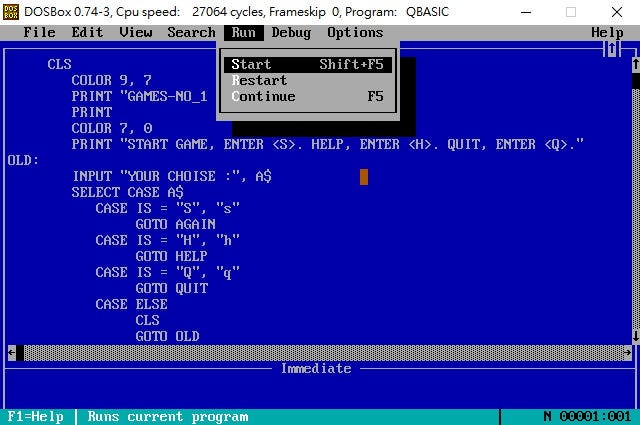
Task: Click the CASE ELSE line
Action: (x=131, y=304)
